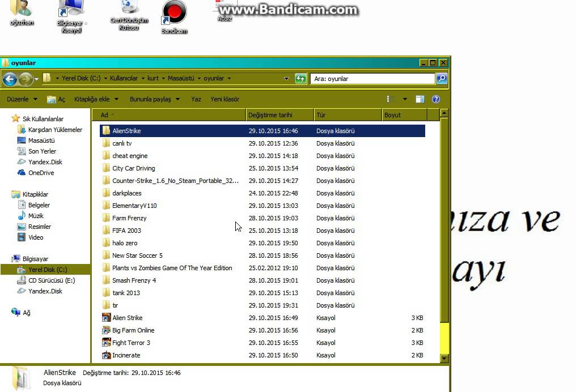Open recent pages dropdown beside Forward arrow
This screenshot has width=576, height=392.
coord(36,79)
